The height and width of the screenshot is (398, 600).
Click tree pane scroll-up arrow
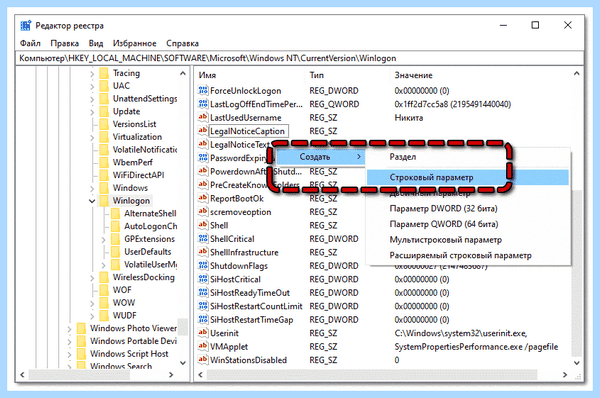tap(183, 73)
